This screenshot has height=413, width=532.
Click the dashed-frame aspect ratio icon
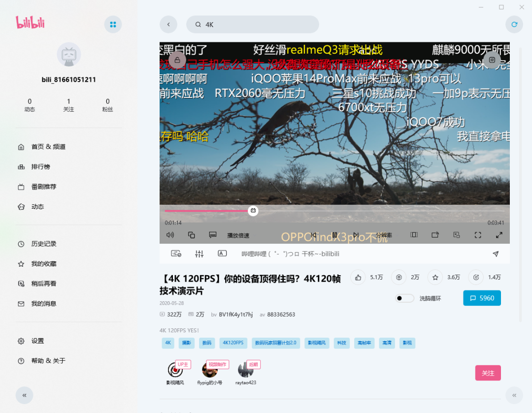click(414, 235)
